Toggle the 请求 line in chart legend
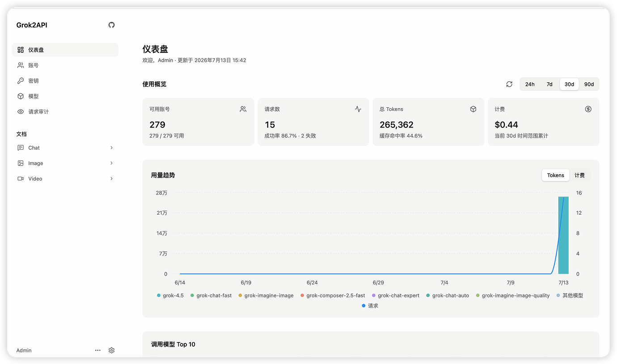The height and width of the screenshot is (364, 617). click(370, 306)
